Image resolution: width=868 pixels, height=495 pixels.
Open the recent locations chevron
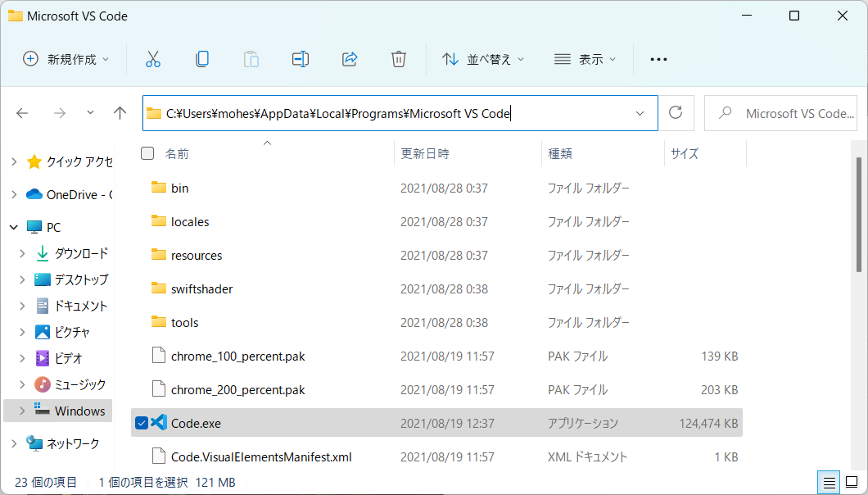(x=90, y=112)
